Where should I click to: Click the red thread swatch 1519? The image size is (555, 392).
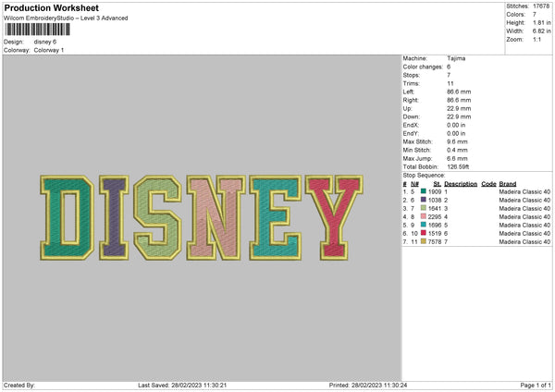click(x=424, y=233)
